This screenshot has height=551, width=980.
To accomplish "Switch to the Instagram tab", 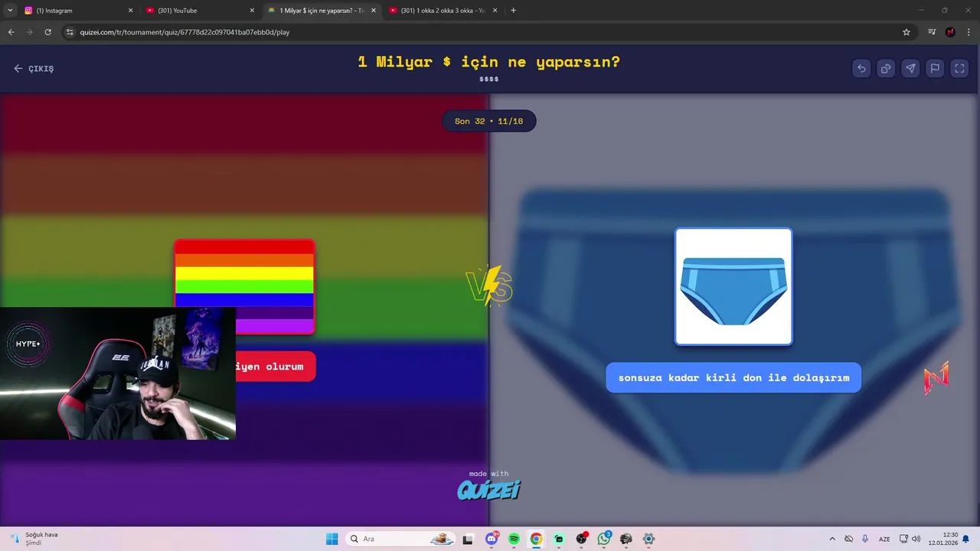I will [x=77, y=11].
